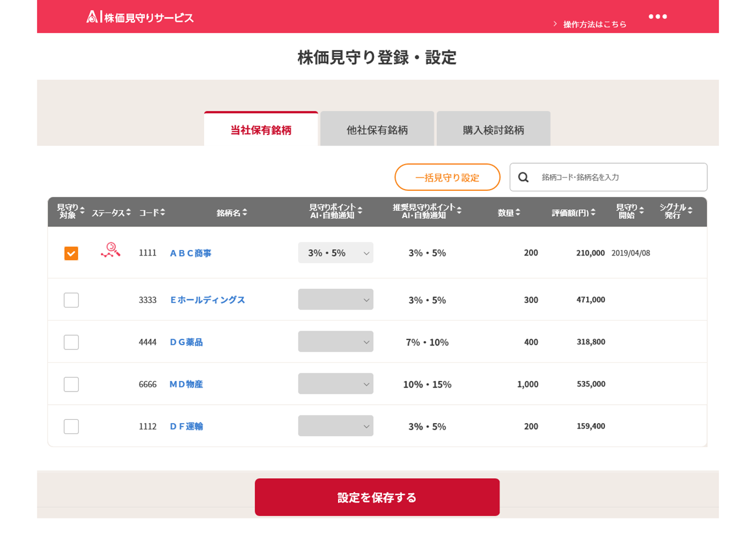Sort by 銘柄名 column arrows

pos(245,212)
